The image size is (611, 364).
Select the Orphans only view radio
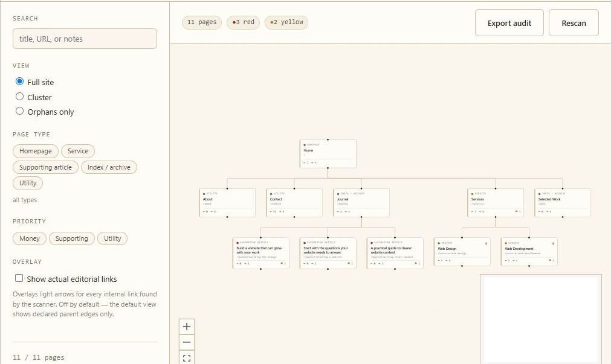tap(19, 111)
